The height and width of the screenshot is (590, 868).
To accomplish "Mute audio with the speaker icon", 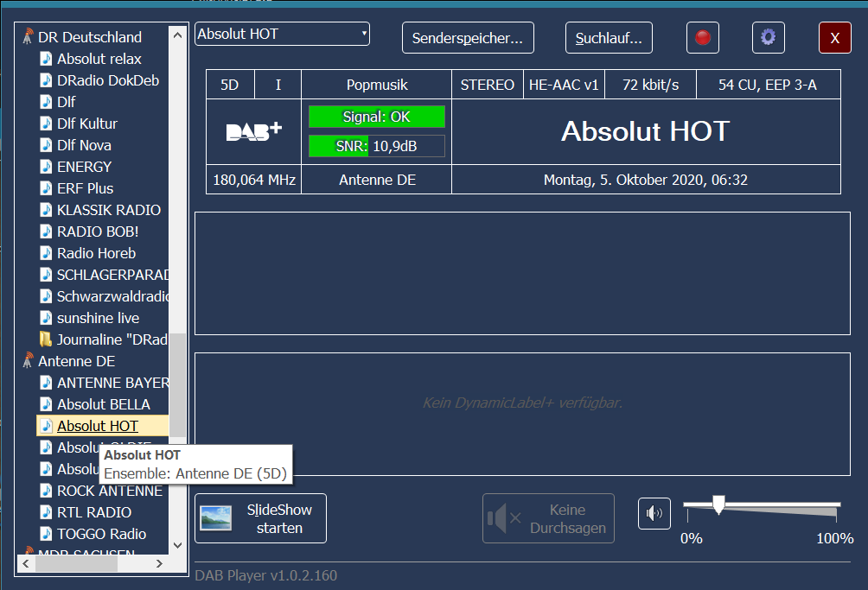I will point(654,513).
